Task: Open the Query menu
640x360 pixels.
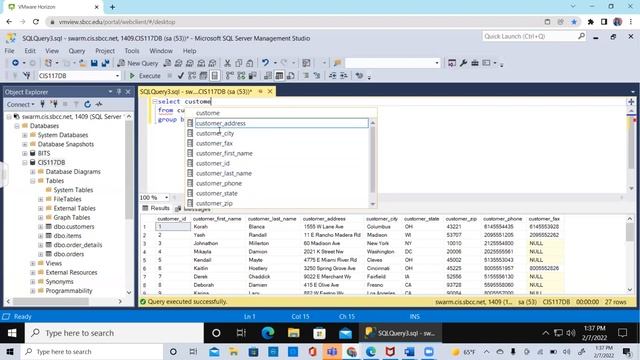Action: [77, 51]
